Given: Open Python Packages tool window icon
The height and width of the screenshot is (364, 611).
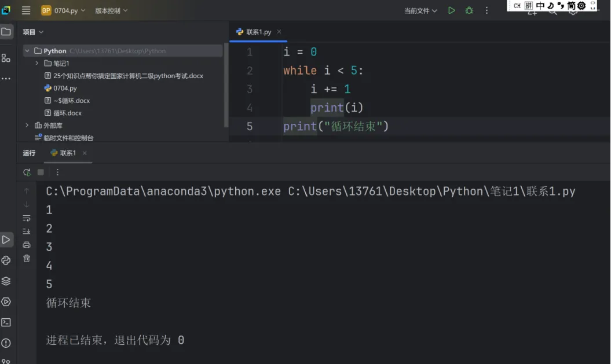Looking at the screenshot, I should 6,260.
